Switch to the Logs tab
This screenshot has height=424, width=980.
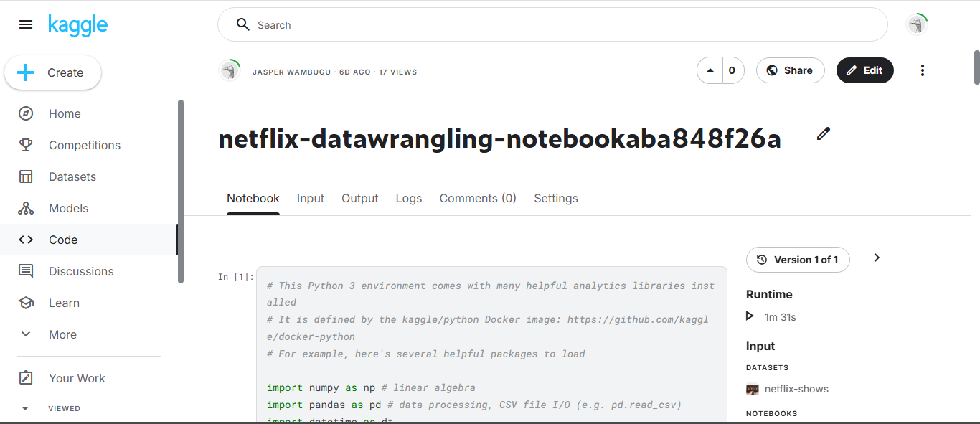409,199
